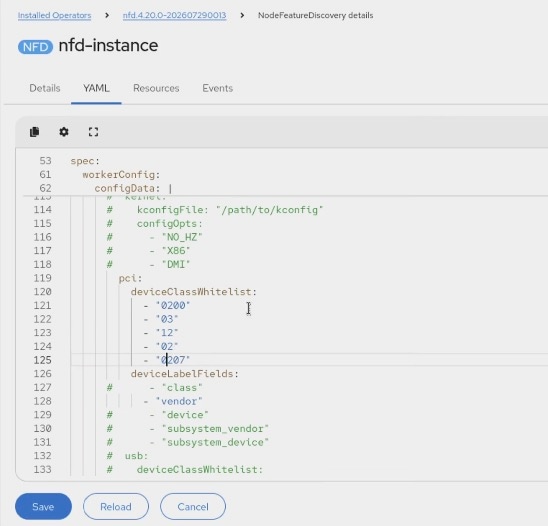Click the "vendor" label field value

click(179, 401)
